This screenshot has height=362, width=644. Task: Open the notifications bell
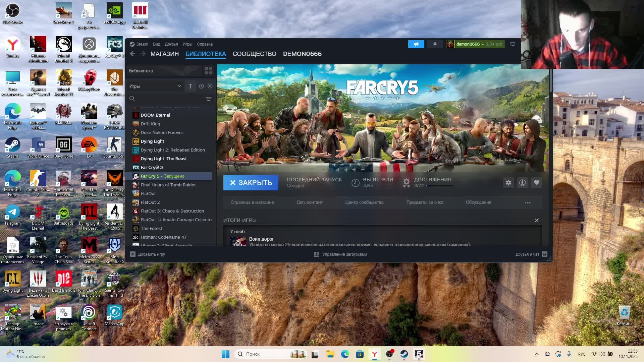click(435, 44)
